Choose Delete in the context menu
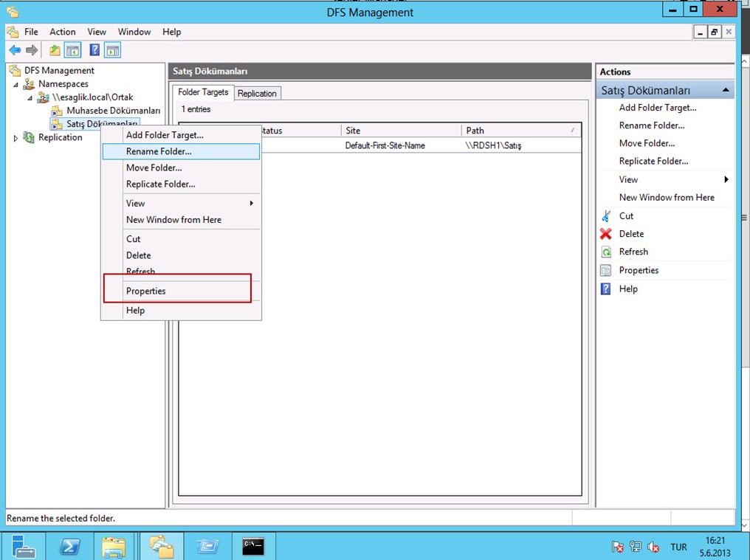750x560 pixels. 182,255
